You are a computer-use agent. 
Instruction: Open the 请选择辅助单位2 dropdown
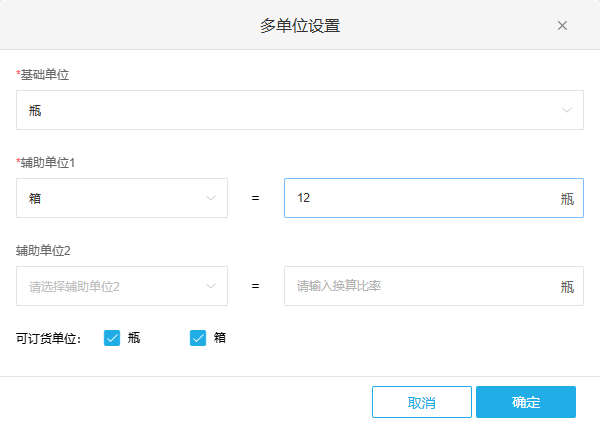tap(122, 286)
